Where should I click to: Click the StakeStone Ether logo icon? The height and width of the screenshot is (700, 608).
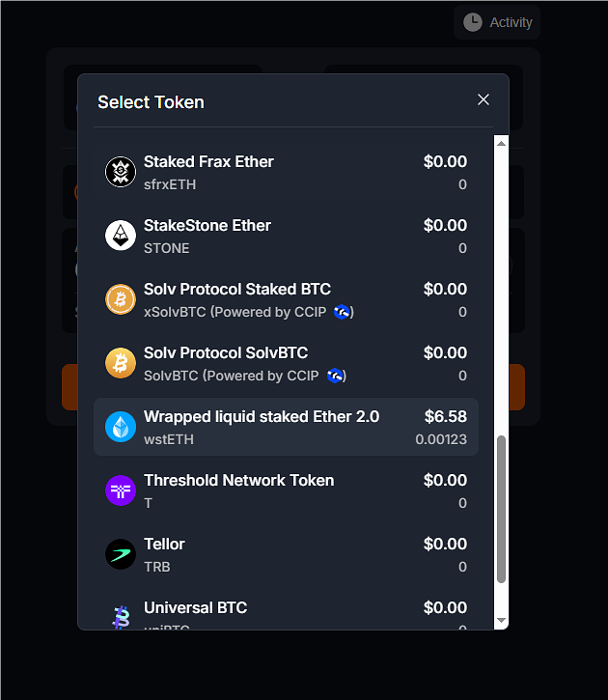[121, 236]
